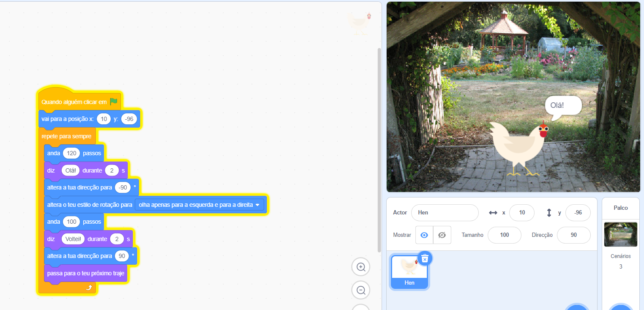Viewport: 644px width, 310px height.
Task: Click the -90 direction value in block
Action: pos(123,187)
